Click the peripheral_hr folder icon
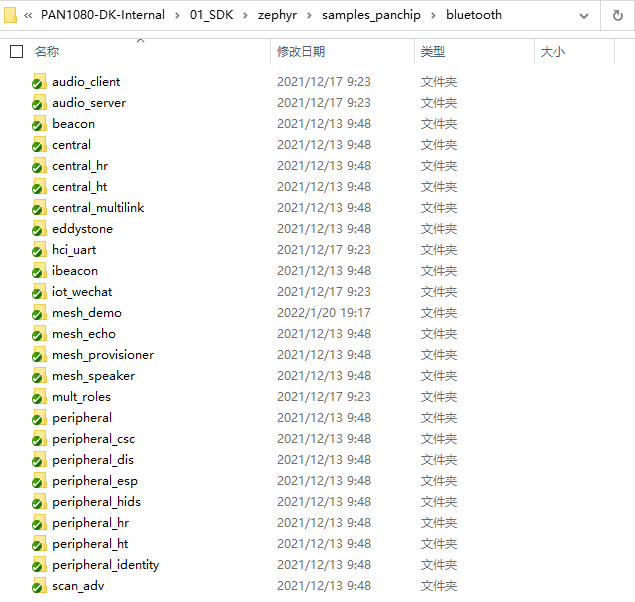Viewport: 635px width, 602px height. pos(39,523)
